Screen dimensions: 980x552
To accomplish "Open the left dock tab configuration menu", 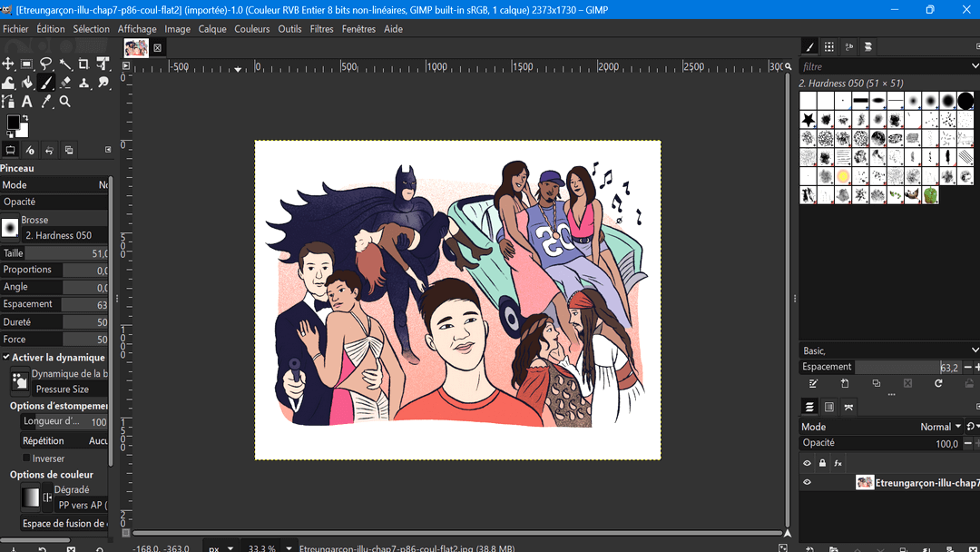I will point(108,150).
